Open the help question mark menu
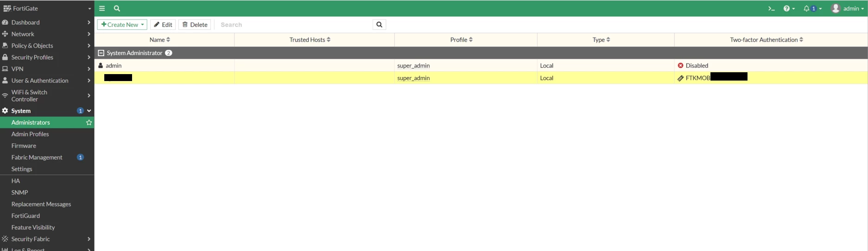Viewport: 868px width, 251px height. click(x=789, y=8)
